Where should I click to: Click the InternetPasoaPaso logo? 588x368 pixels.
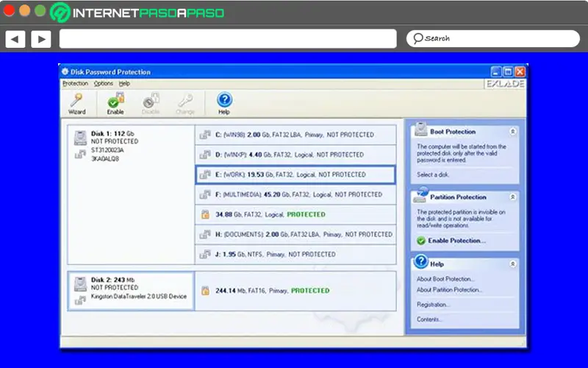(x=137, y=13)
